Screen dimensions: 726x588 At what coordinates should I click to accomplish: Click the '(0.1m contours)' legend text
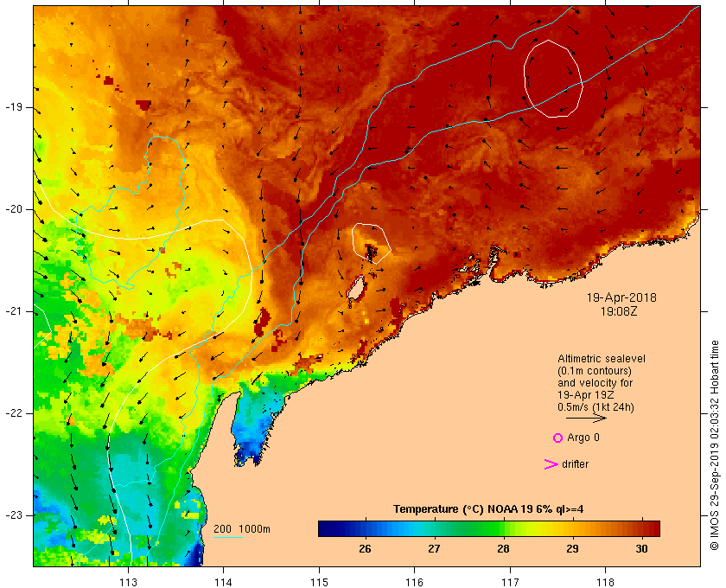(x=595, y=371)
